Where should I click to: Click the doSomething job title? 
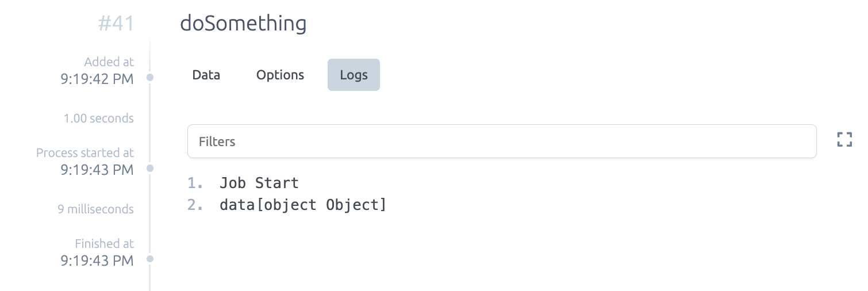[243, 24]
